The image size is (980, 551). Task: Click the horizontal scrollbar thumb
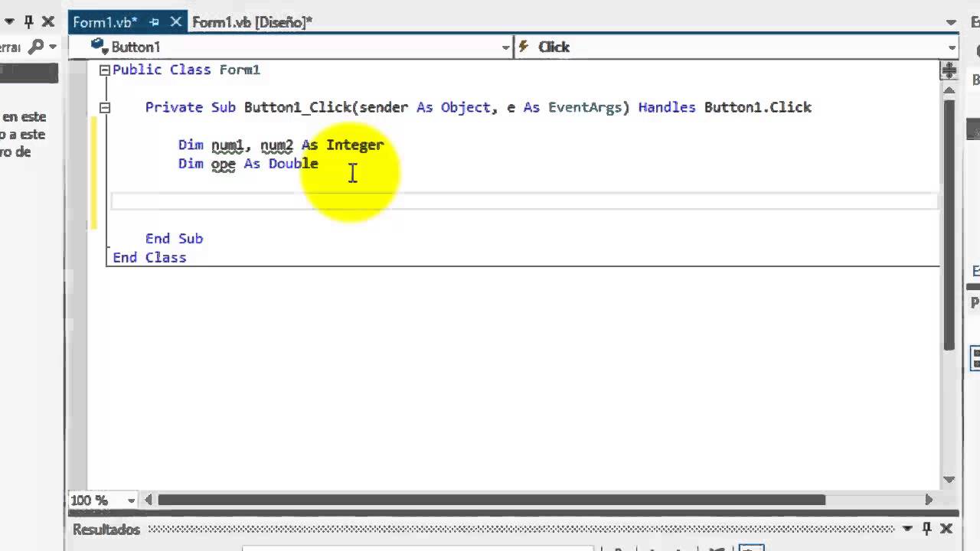point(491,500)
